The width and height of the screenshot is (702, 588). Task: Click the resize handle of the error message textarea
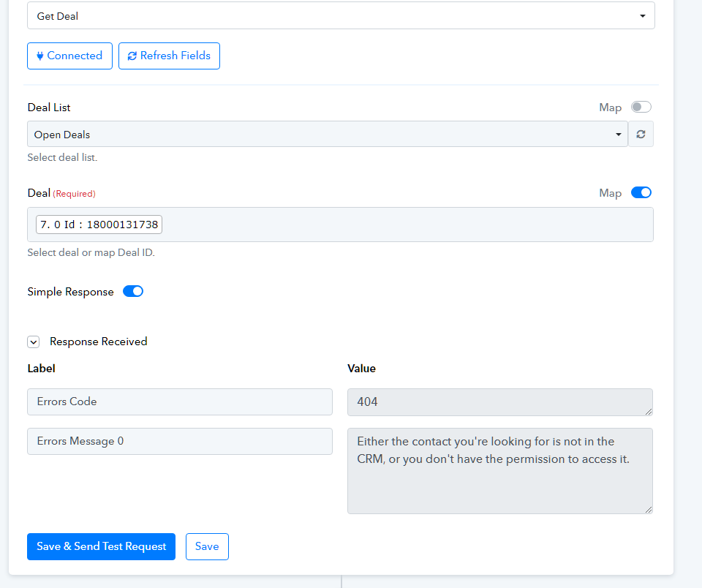point(649,510)
